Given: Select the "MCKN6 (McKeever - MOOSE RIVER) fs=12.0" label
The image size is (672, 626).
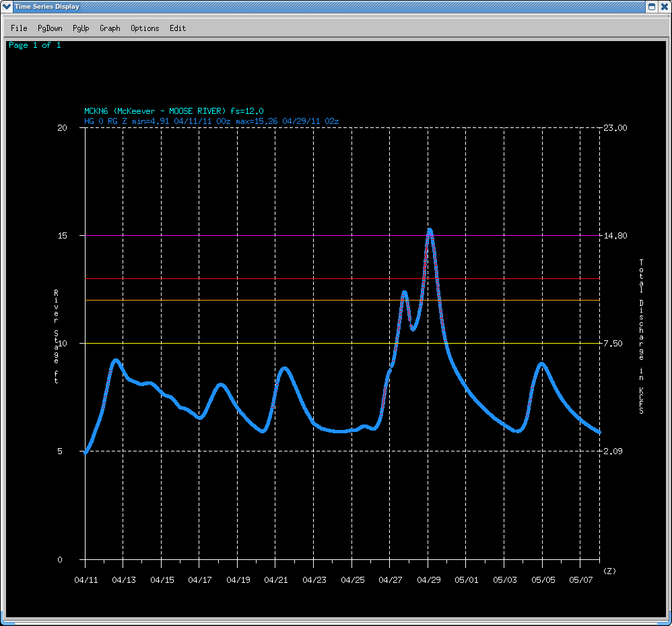Looking at the screenshot, I should [x=174, y=111].
